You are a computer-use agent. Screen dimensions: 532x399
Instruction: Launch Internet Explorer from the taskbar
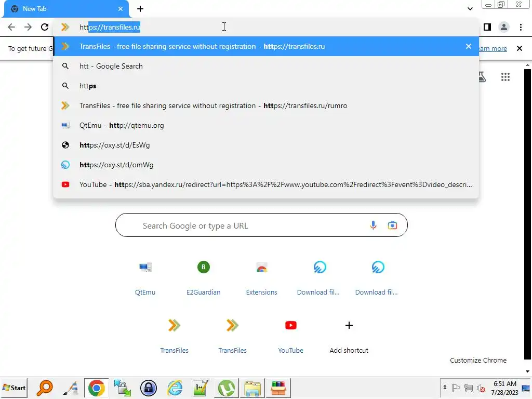click(x=175, y=388)
